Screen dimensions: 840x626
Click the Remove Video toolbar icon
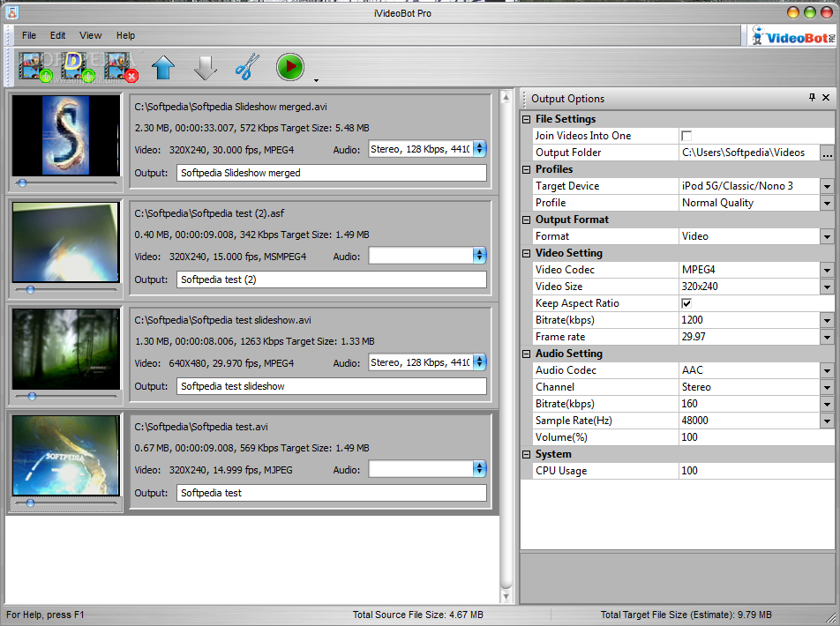coord(121,67)
